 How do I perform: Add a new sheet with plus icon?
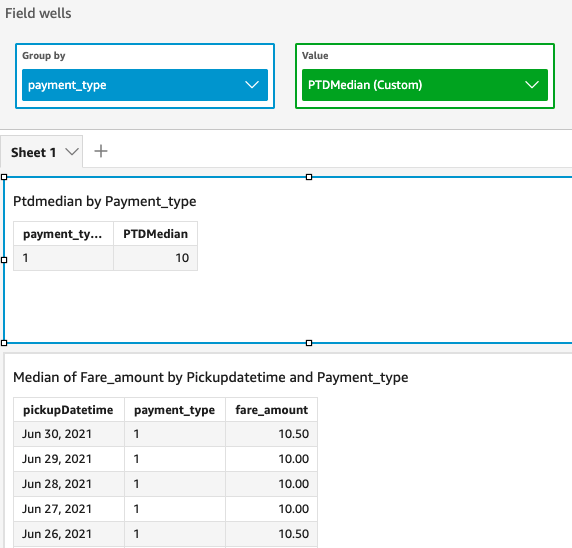pos(101,151)
